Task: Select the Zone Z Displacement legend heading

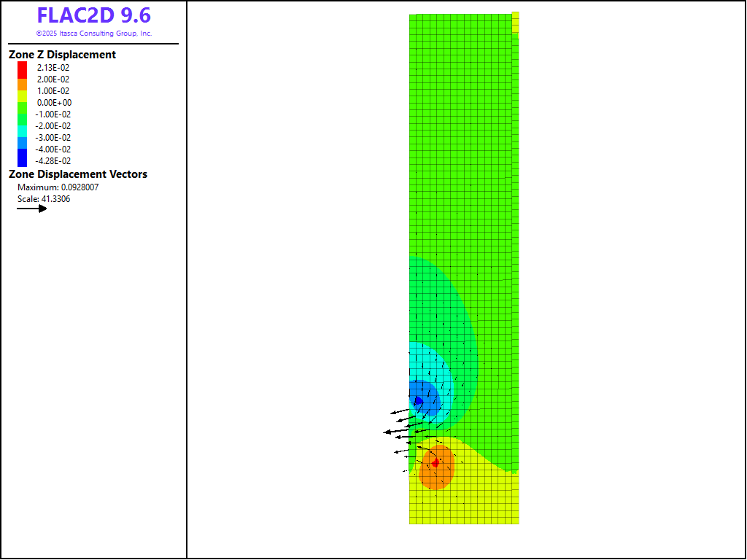Action: coord(62,55)
